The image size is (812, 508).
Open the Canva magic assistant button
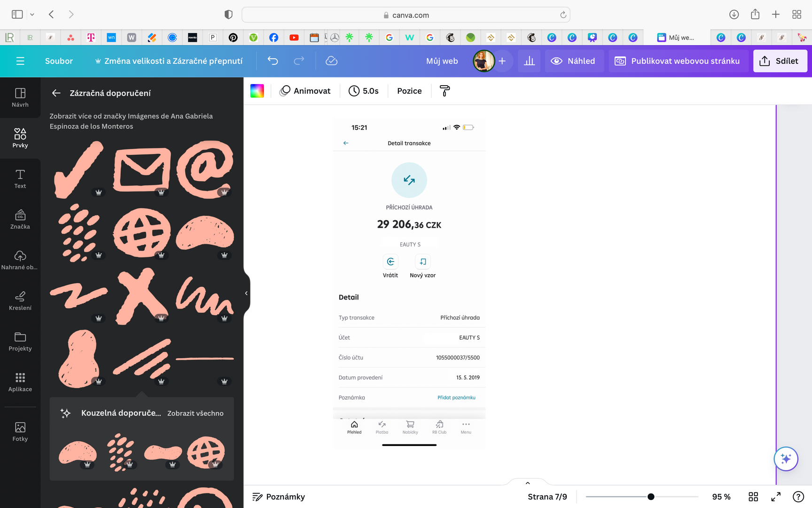[786, 459]
